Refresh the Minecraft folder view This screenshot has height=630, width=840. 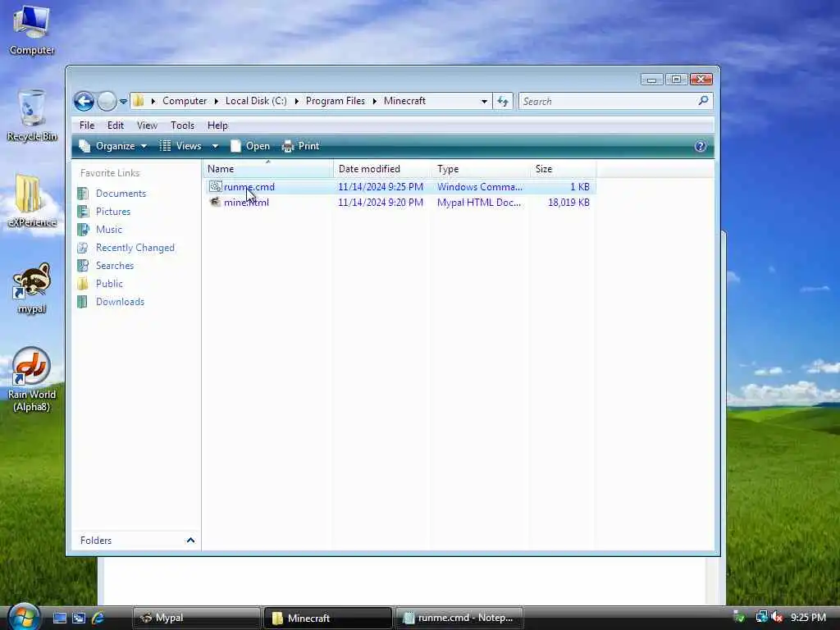[x=503, y=101]
